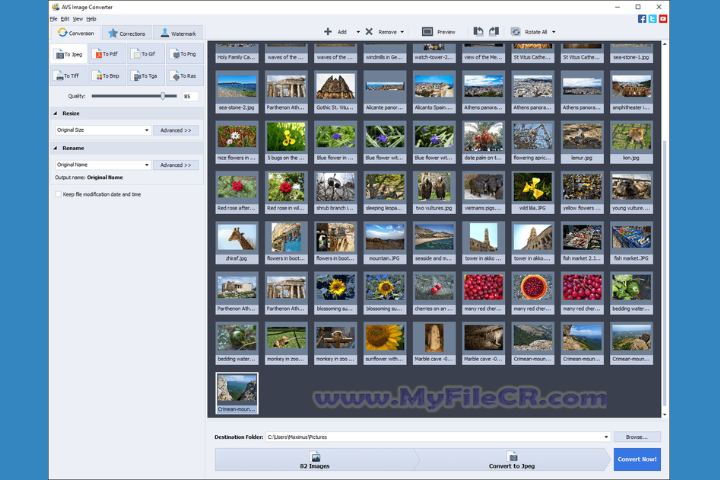The height and width of the screenshot is (480, 720).
Task: Toggle Keep file modification date and time
Action: (x=58, y=194)
